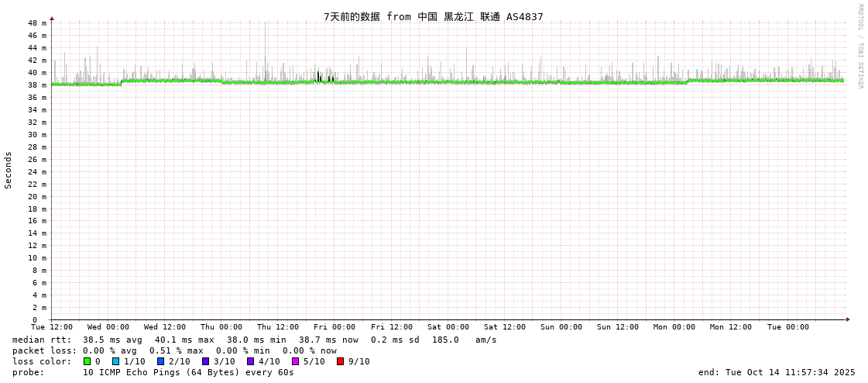The image size is (868, 383).
Task: Click the red 9/10 loss swatch
Action: 340,361
